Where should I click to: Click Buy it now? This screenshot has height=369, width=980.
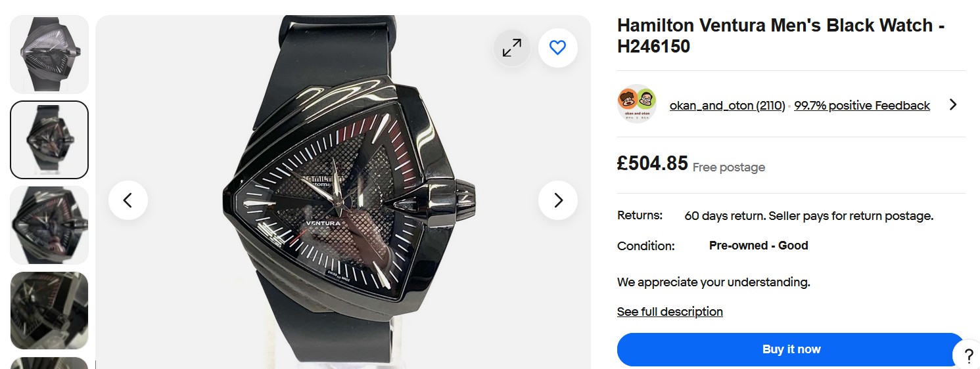(791, 349)
